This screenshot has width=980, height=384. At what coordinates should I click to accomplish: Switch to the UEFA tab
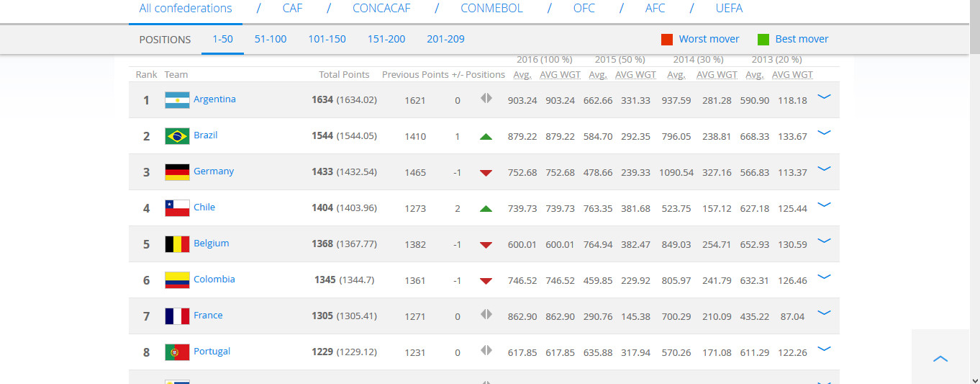729,9
